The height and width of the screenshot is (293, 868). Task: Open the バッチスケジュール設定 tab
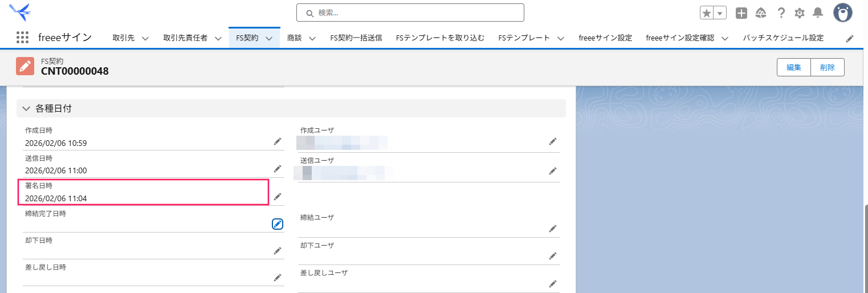pyautogui.click(x=783, y=38)
